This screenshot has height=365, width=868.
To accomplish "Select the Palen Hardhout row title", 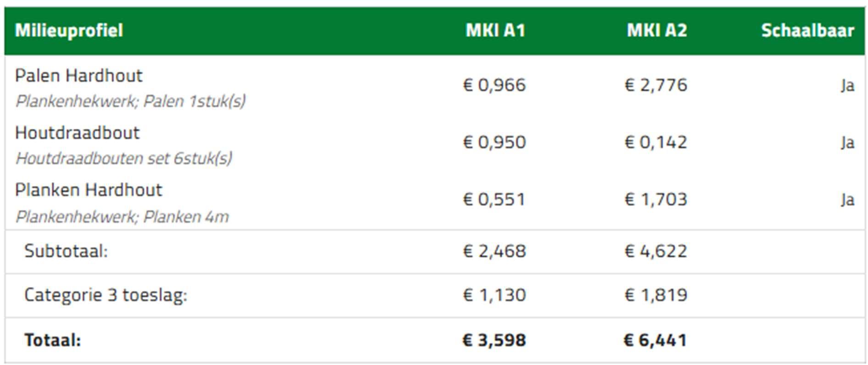I will (x=78, y=76).
